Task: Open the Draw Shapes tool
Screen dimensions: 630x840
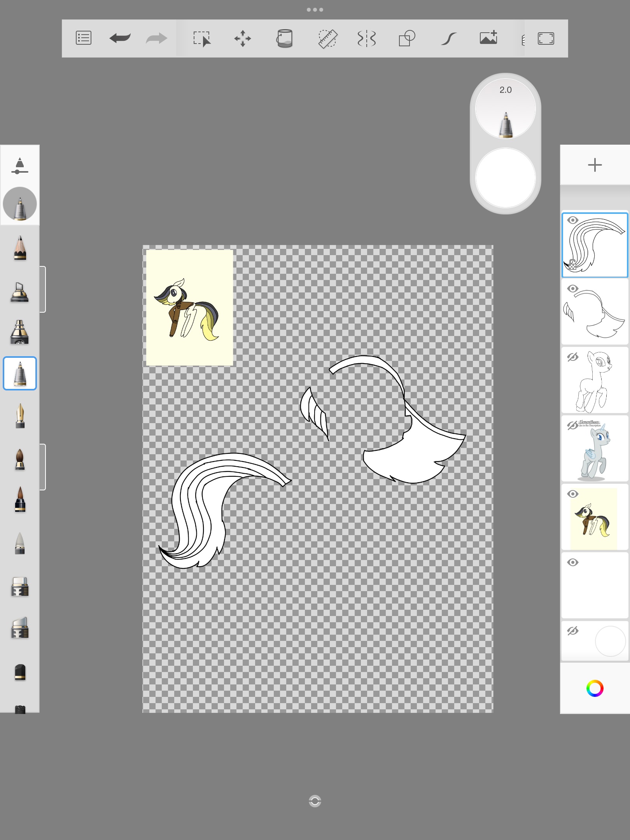Action: (407, 38)
